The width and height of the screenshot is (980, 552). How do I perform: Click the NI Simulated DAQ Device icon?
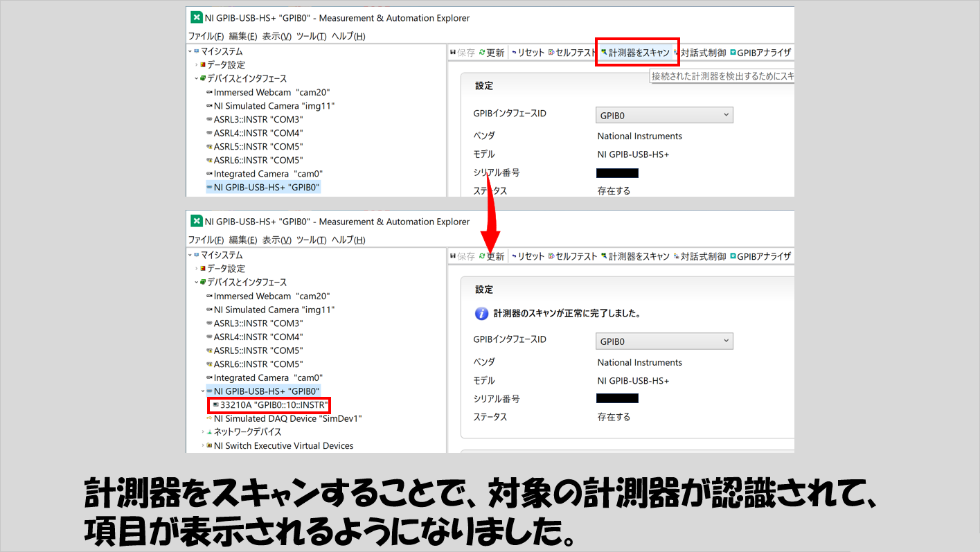(x=209, y=418)
